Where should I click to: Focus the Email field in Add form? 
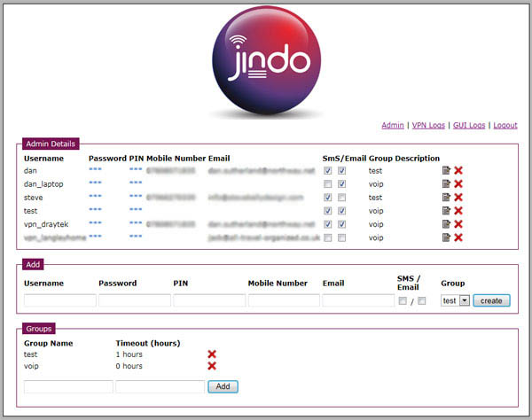[358, 300]
